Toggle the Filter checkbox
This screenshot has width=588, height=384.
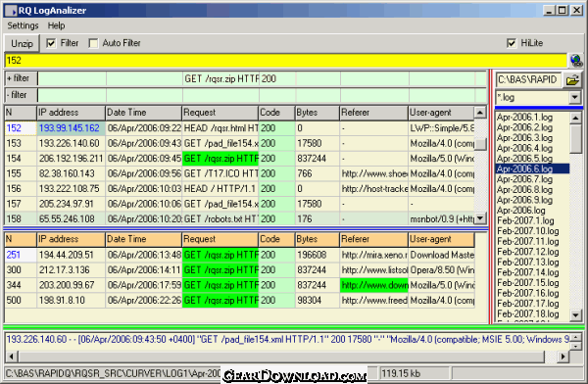pos(51,43)
